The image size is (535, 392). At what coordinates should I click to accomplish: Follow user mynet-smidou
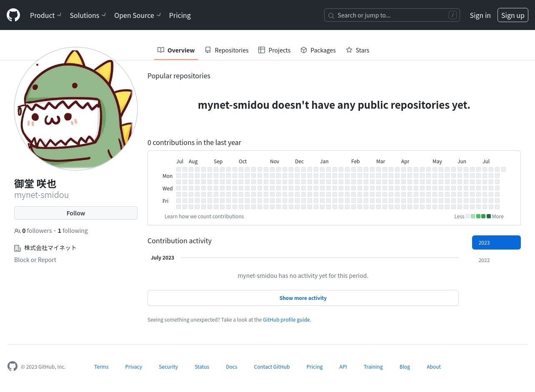[x=76, y=213]
